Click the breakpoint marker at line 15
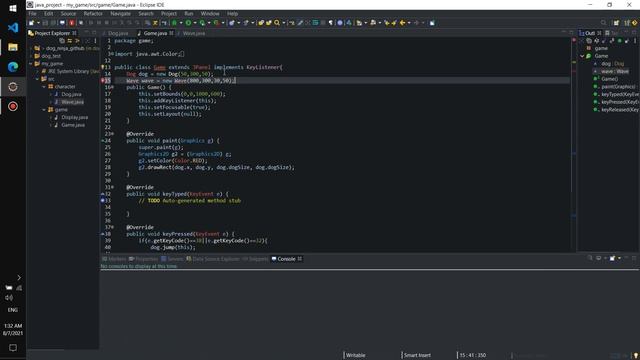 103,81
